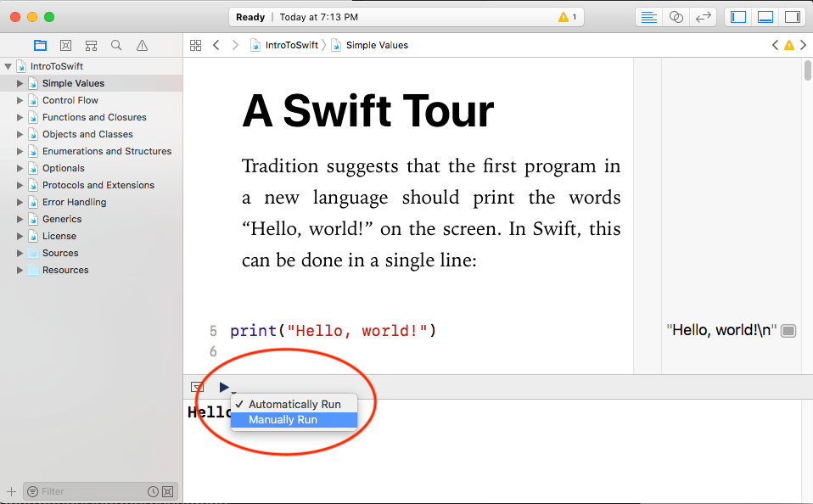Hide the debug area console toggle icon
The image size is (813, 504).
point(197,387)
